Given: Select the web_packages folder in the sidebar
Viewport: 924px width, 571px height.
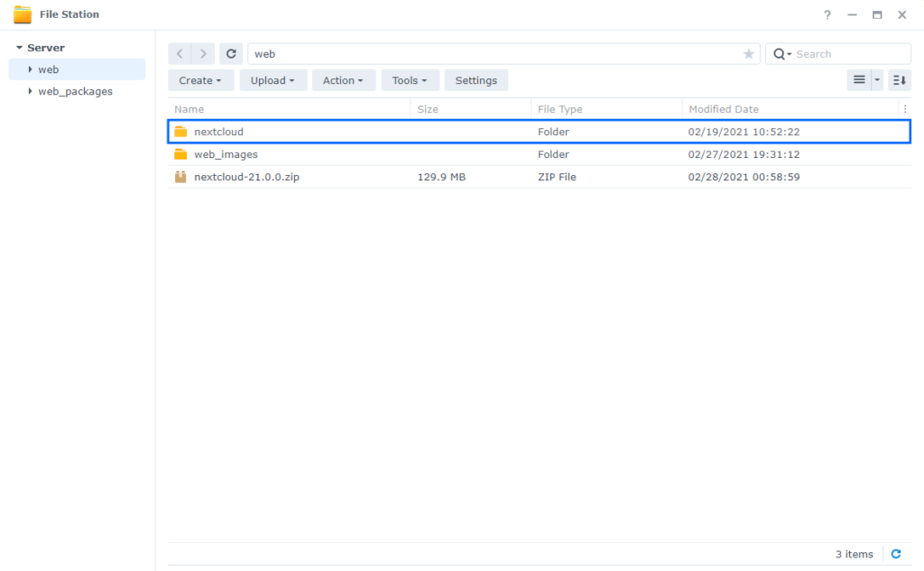Looking at the screenshot, I should (x=78, y=91).
